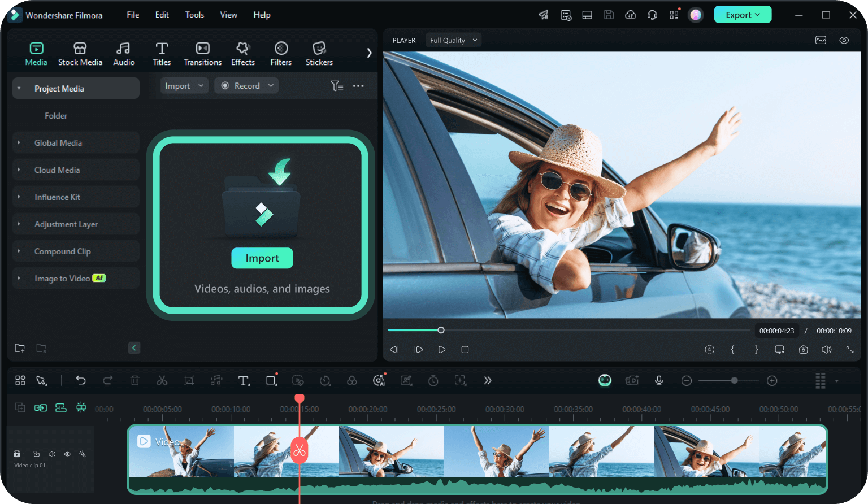Open the Full Quality dropdown
This screenshot has height=504, width=868.
(454, 40)
